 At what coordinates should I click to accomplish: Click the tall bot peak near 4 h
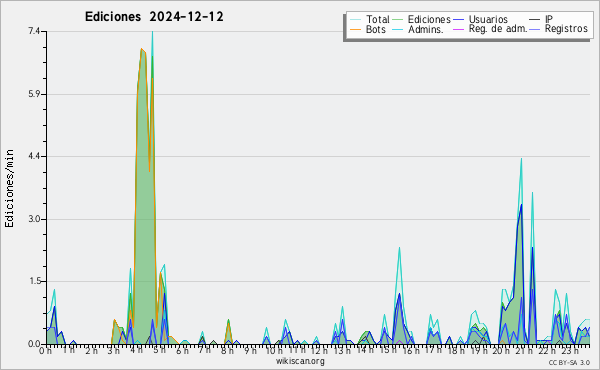[x=142, y=49]
